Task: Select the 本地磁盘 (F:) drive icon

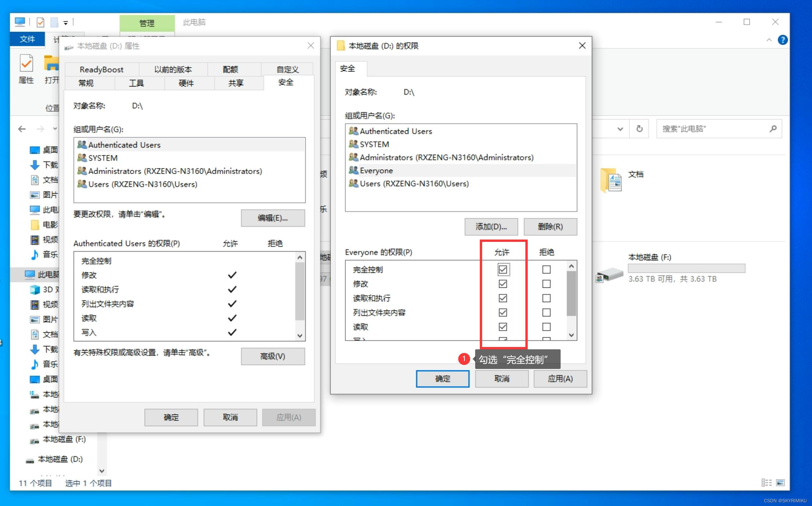Action: click(x=609, y=274)
